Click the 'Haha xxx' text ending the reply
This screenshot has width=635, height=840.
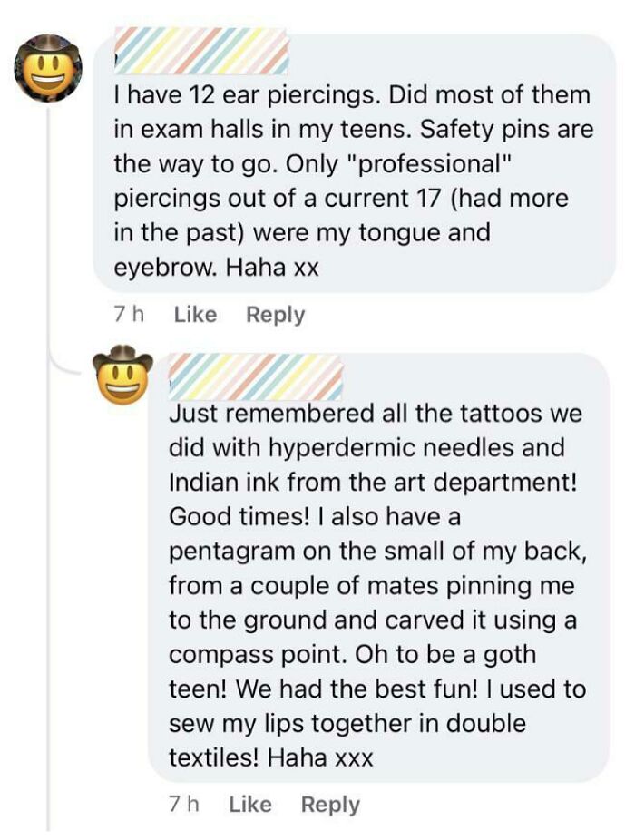coord(320,757)
